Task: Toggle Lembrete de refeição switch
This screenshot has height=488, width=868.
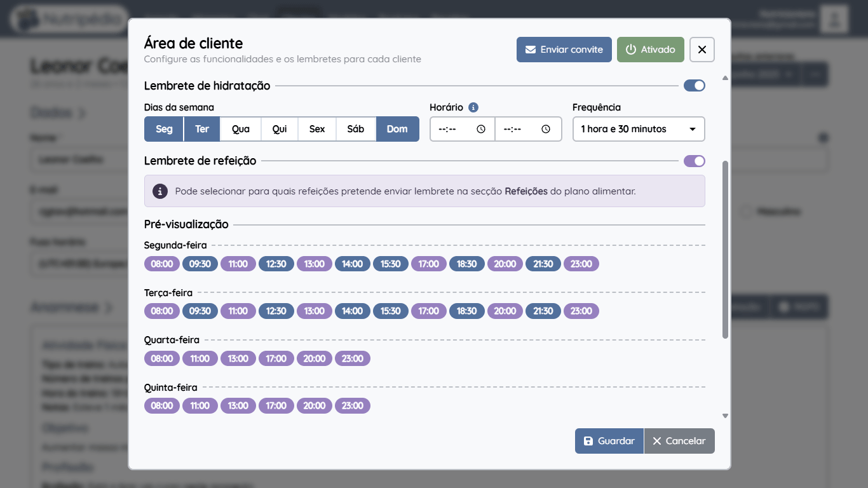Action: click(x=695, y=161)
